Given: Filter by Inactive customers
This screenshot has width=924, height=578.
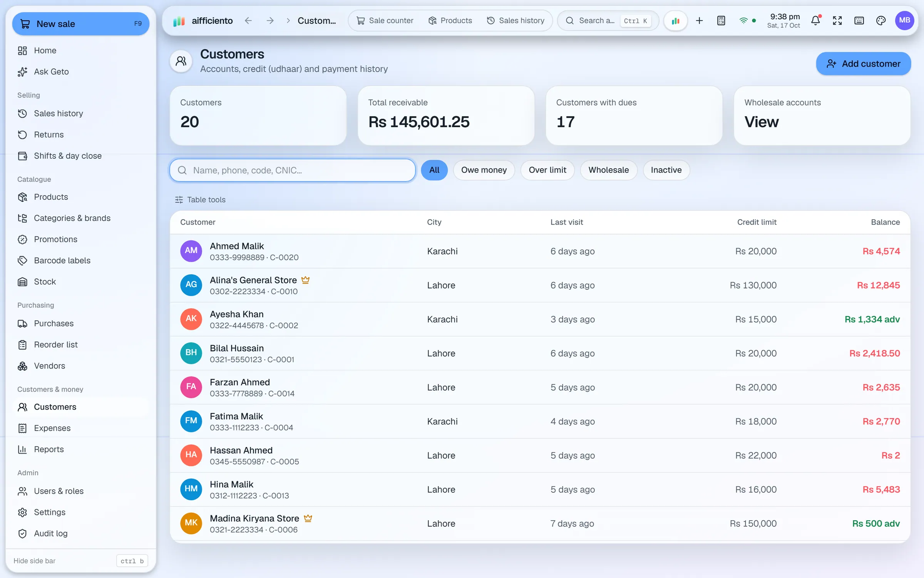Looking at the screenshot, I should pos(666,170).
